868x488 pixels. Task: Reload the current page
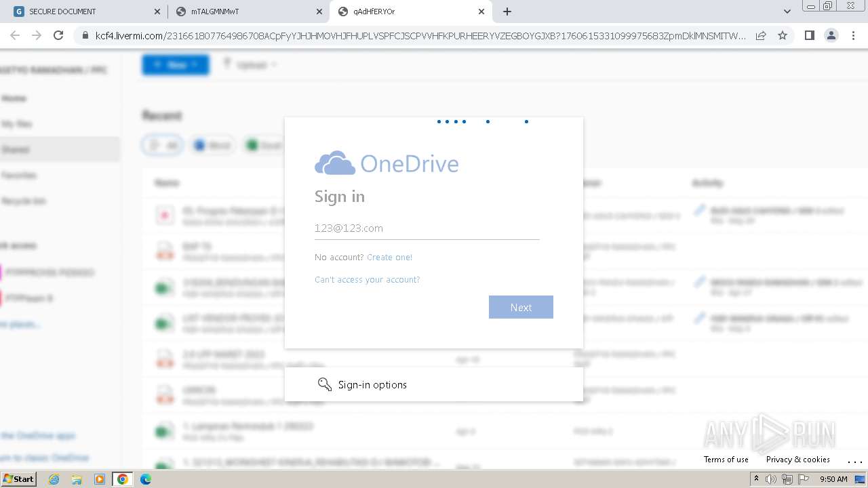point(58,35)
